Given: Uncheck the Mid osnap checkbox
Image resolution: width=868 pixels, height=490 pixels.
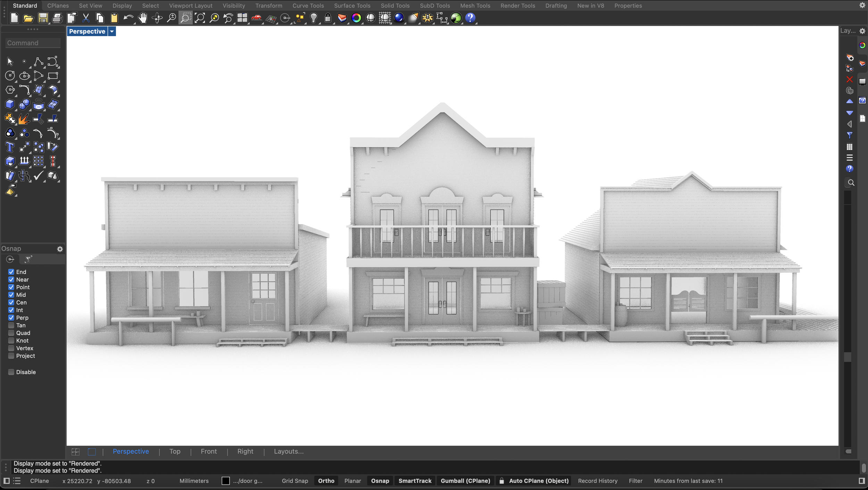Looking at the screenshot, I should tap(11, 295).
